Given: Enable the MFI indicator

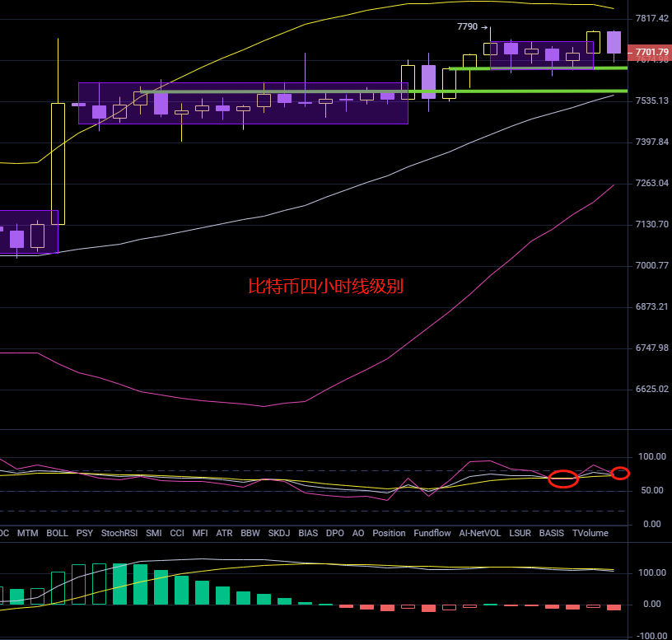Looking at the screenshot, I should [x=200, y=533].
